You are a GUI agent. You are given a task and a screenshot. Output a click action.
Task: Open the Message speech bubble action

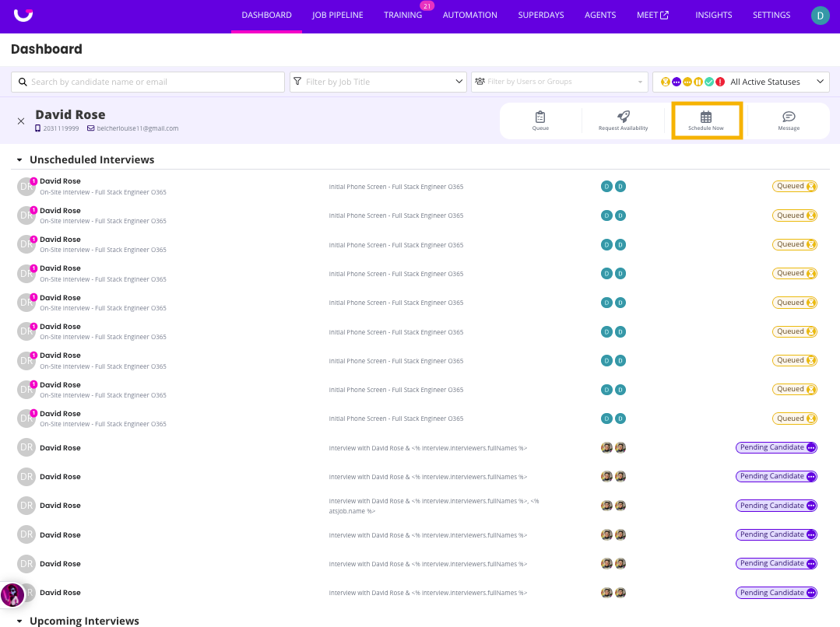click(x=789, y=117)
